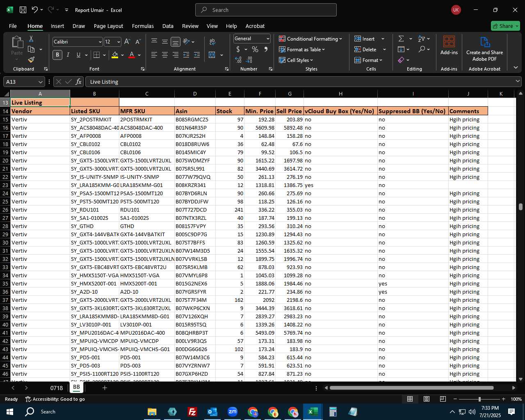Screen dimensions: 525x420
Task: Toggle Italic formatting
Action: click(x=68, y=55)
